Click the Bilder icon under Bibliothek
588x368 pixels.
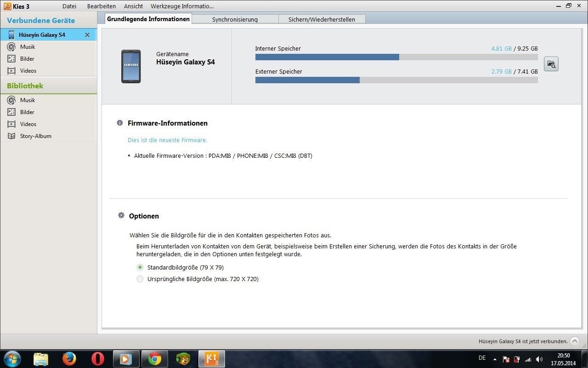(11, 112)
